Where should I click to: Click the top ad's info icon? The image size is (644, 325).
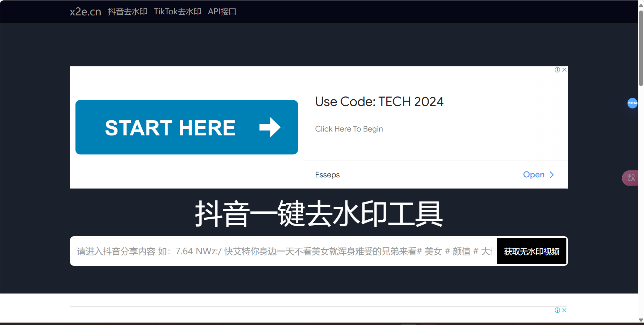[x=557, y=70]
